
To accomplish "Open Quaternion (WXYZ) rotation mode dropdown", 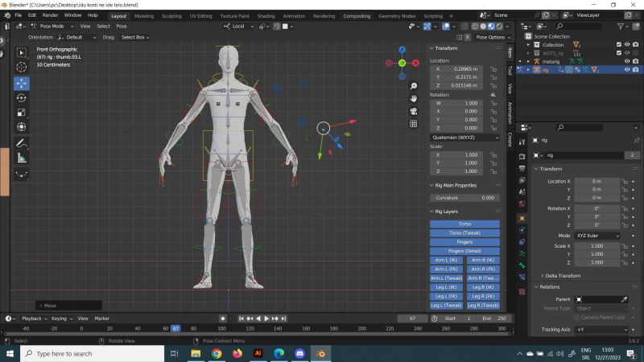I will tap(465, 138).
